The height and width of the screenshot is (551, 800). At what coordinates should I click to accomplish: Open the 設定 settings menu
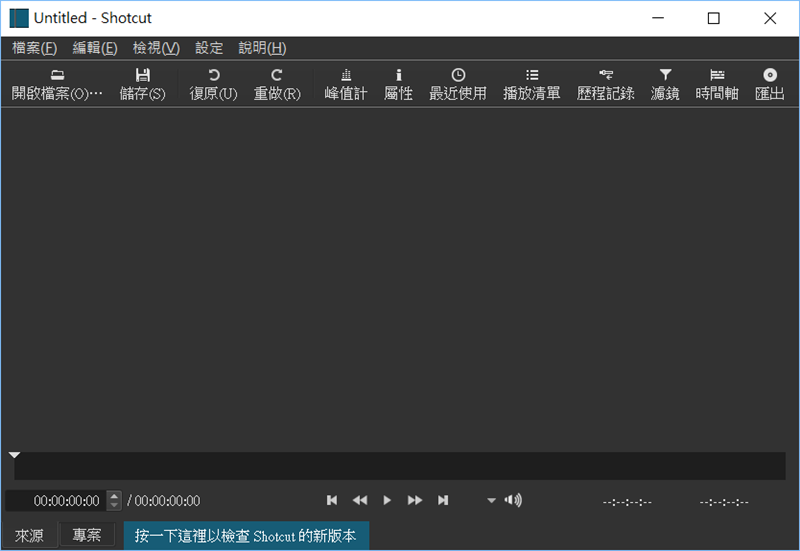(x=209, y=48)
